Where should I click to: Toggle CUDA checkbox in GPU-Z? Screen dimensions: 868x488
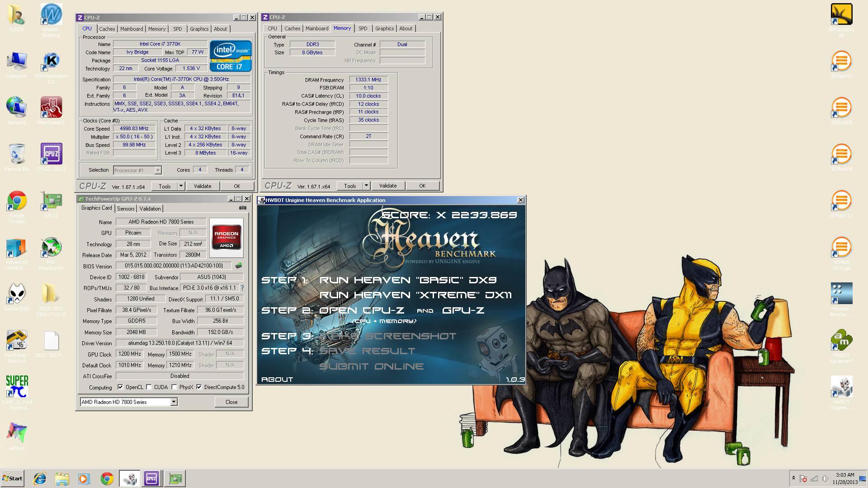(x=149, y=387)
